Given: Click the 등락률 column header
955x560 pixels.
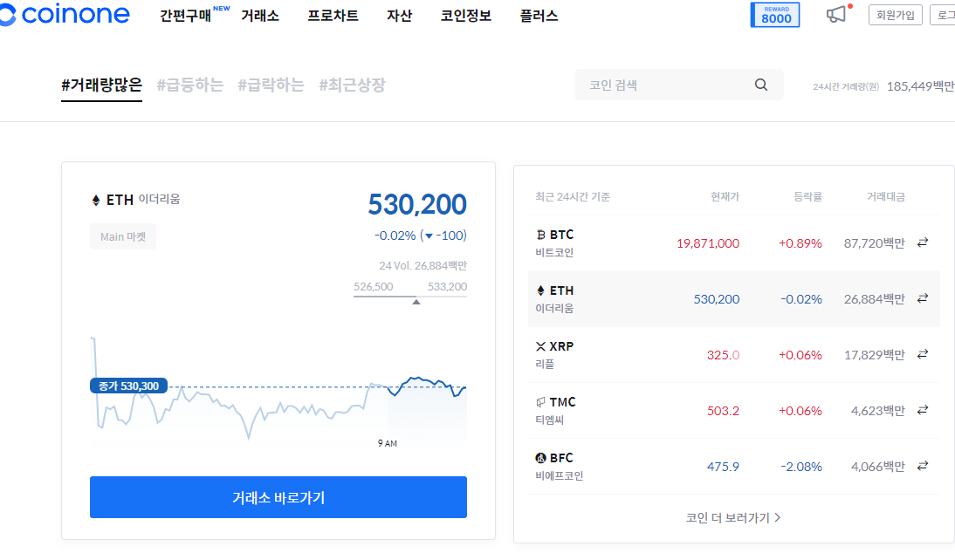Looking at the screenshot, I should tap(807, 196).
